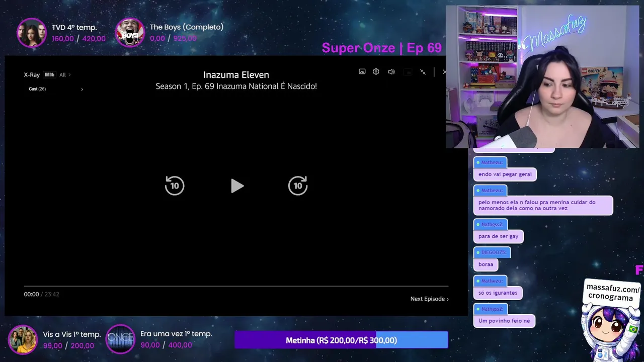Rewind 10 seconds
644x362 pixels.
point(175,186)
